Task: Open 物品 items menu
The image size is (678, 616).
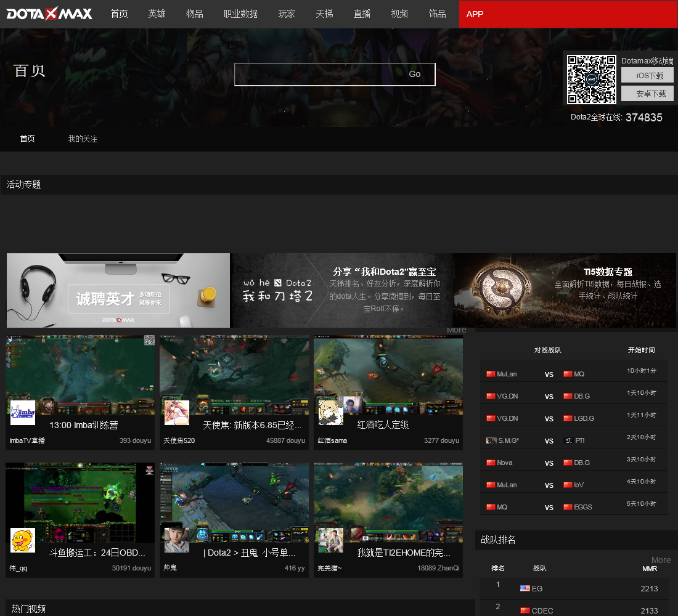Action: (194, 14)
